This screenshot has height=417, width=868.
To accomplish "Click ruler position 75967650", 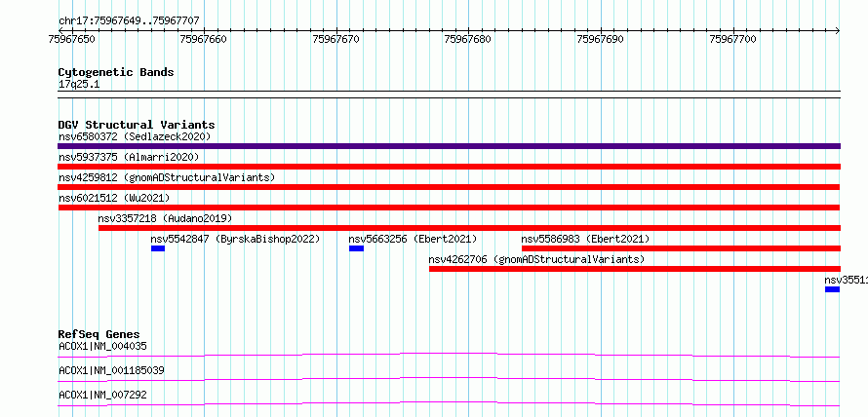I will coord(71,39).
